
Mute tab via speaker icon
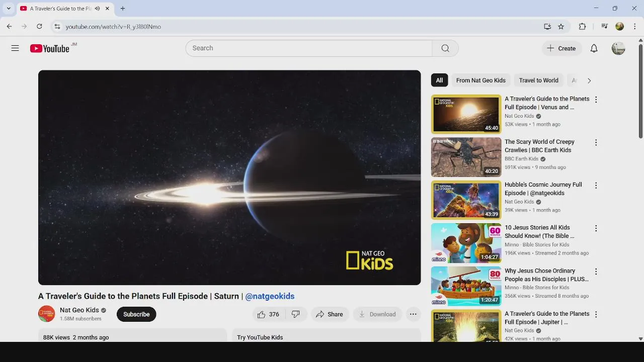pyautogui.click(x=97, y=9)
